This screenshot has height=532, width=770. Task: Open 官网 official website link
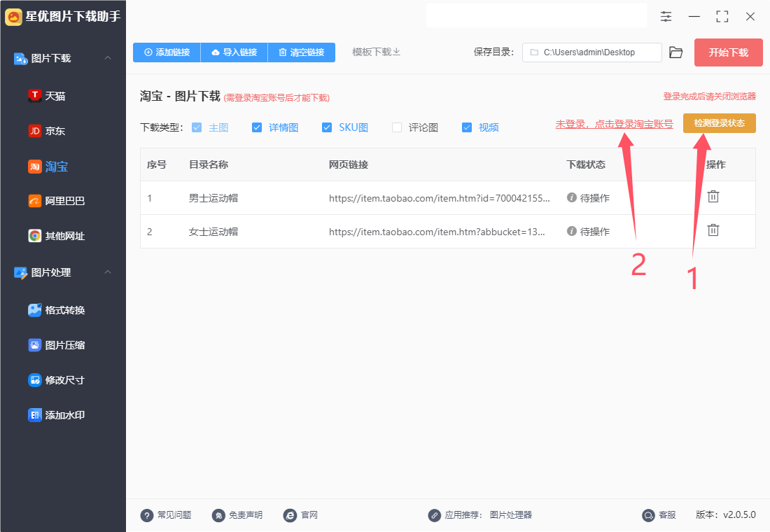tap(300, 514)
